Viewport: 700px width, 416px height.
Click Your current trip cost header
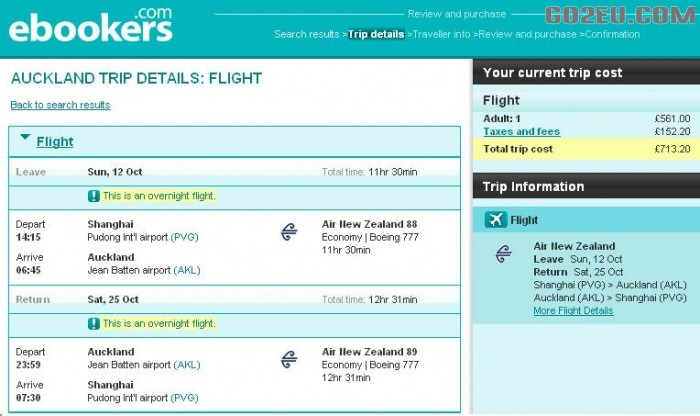point(586,72)
